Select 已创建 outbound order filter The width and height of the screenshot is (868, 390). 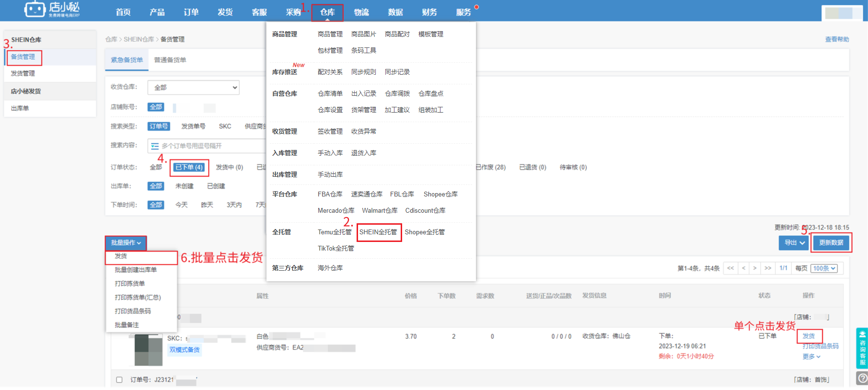[x=216, y=186]
